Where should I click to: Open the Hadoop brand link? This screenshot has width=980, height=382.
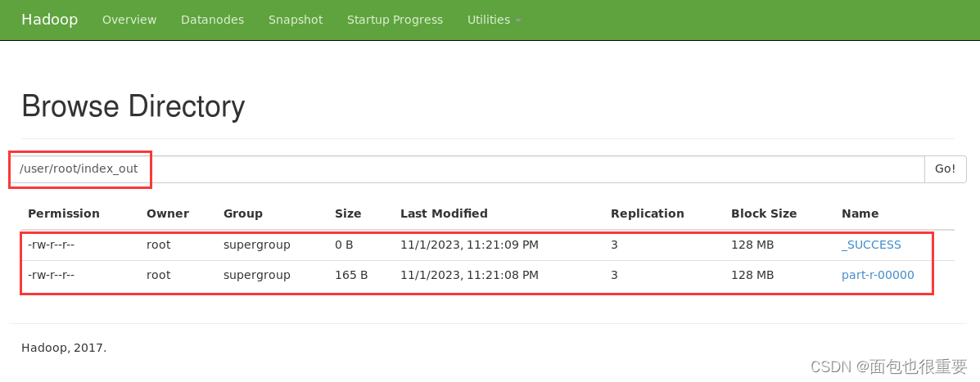pos(49,20)
